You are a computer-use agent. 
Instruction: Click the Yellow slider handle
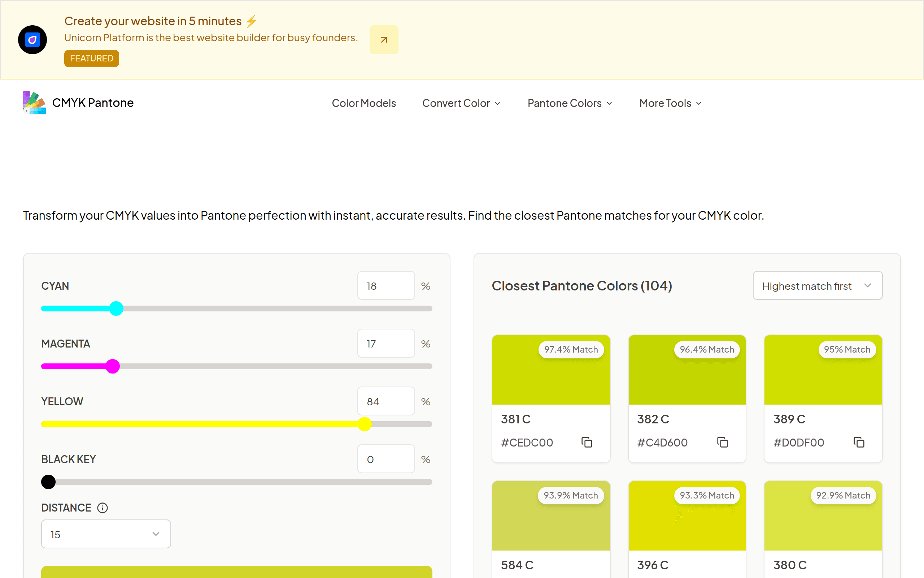(365, 424)
